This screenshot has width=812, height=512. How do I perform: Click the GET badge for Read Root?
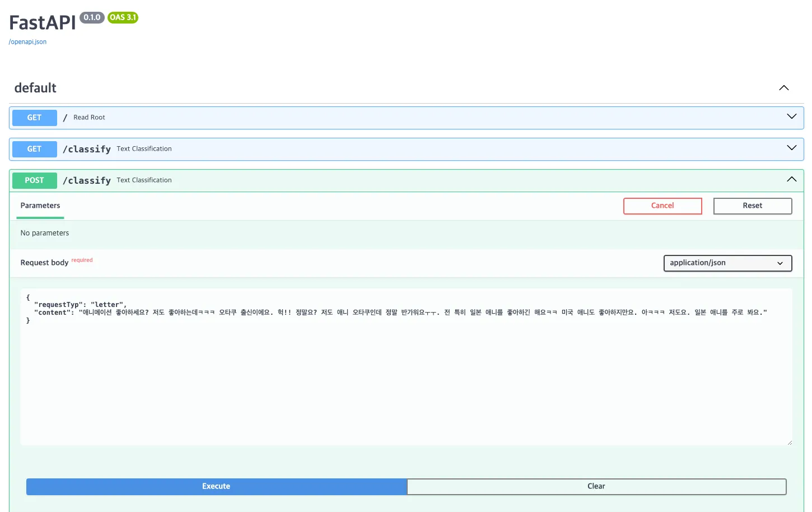click(x=35, y=118)
